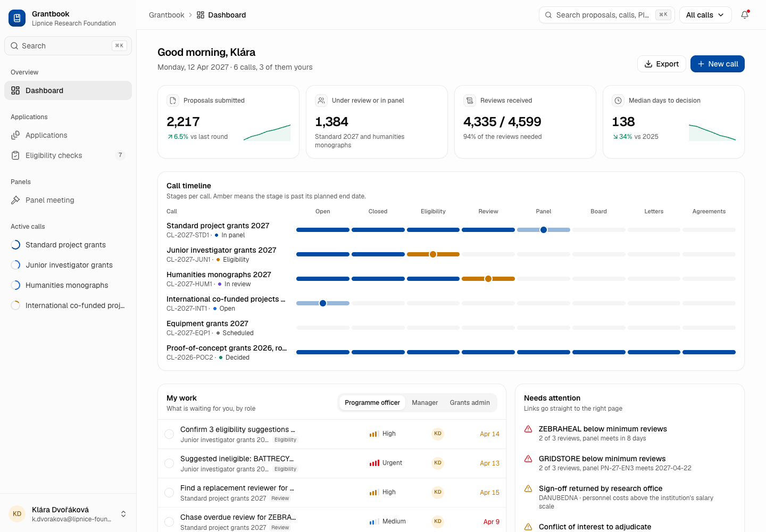Screen dimensions: 766x532
Task: Open notifications bell
Action: tap(745, 15)
